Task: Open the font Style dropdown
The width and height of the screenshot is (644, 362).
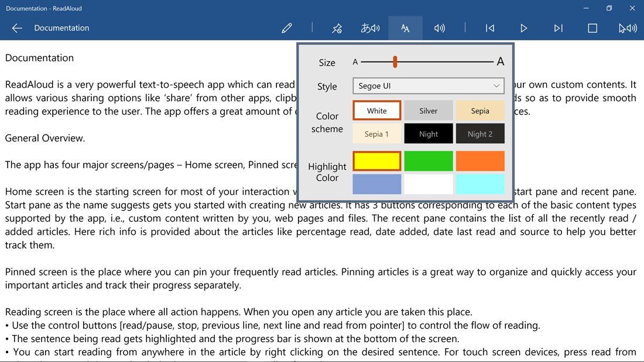Action: tap(428, 85)
